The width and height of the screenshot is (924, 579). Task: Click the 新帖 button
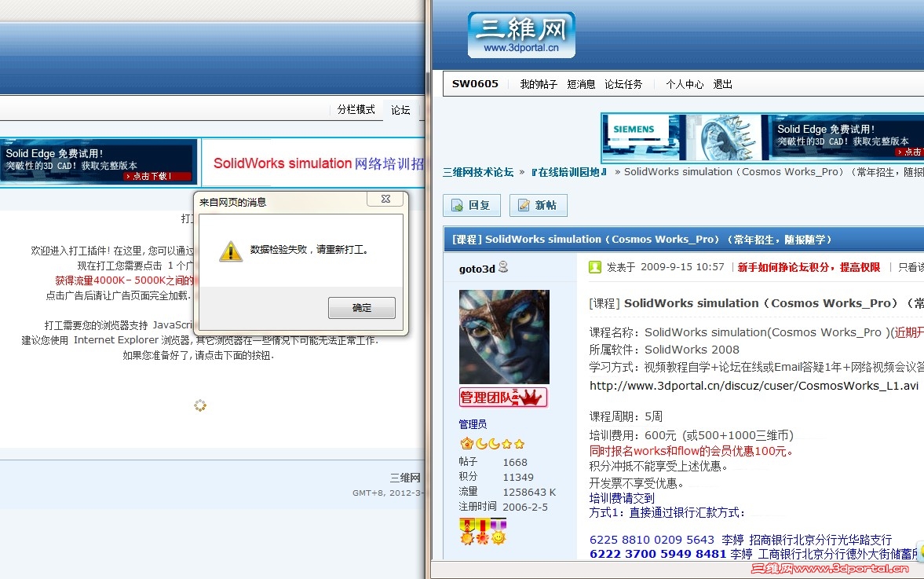(538, 205)
